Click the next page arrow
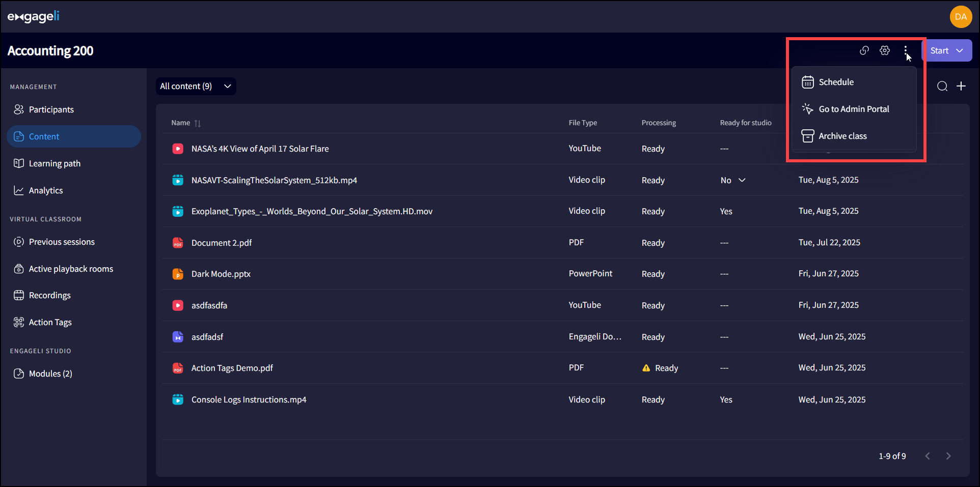 click(948, 456)
